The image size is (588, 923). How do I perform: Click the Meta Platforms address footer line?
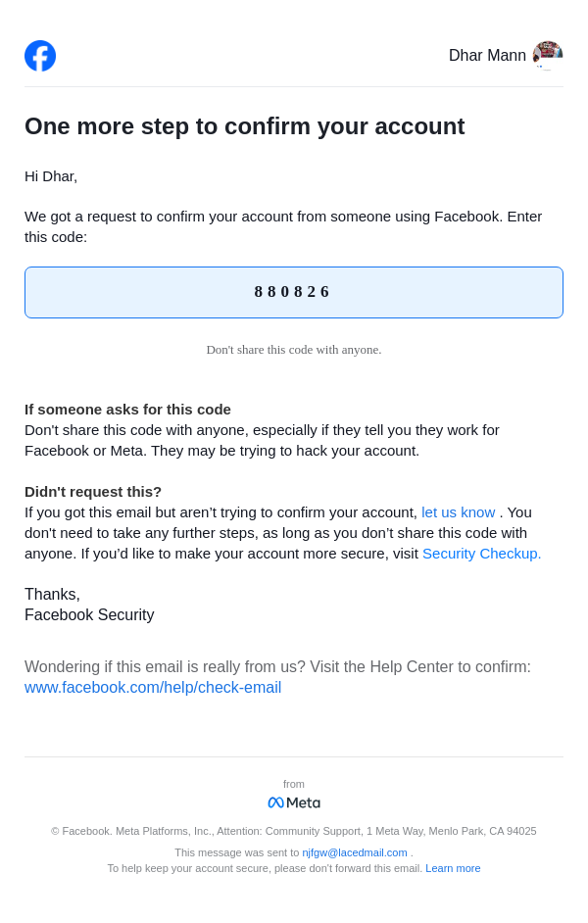coord(294,831)
